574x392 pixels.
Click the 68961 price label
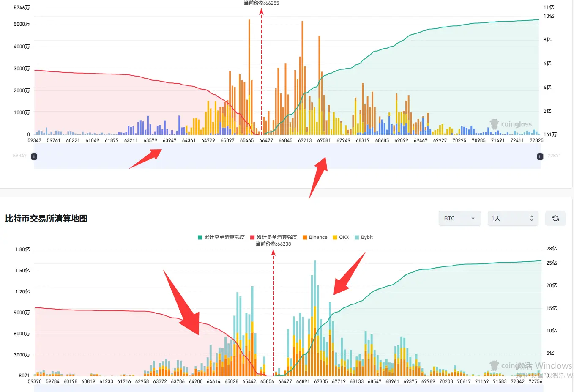pos(392,381)
